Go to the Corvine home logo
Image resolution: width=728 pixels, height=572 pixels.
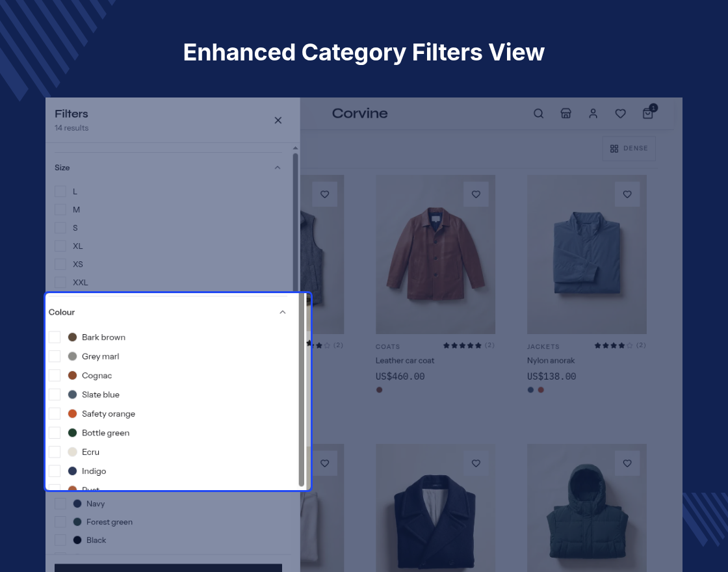point(360,113)
